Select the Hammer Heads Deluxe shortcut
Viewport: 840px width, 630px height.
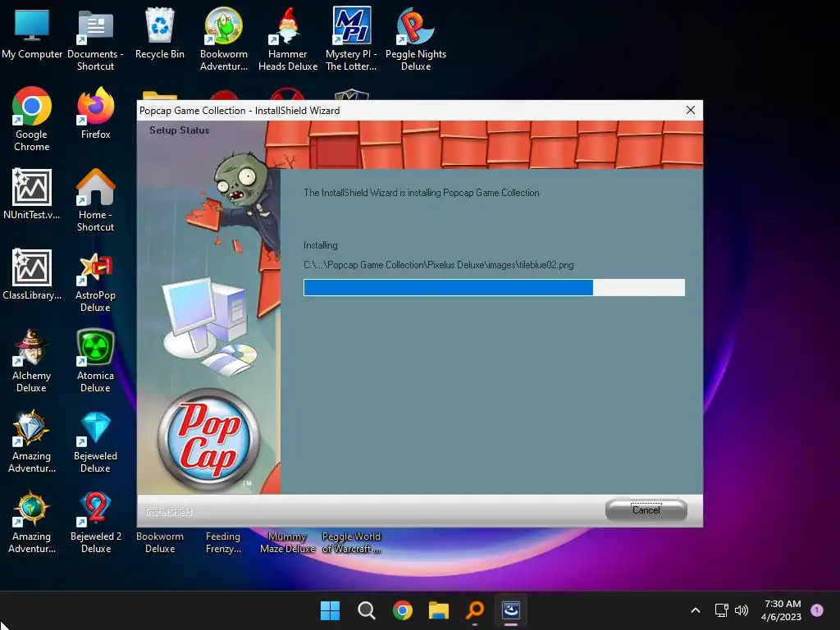(288, 39)
